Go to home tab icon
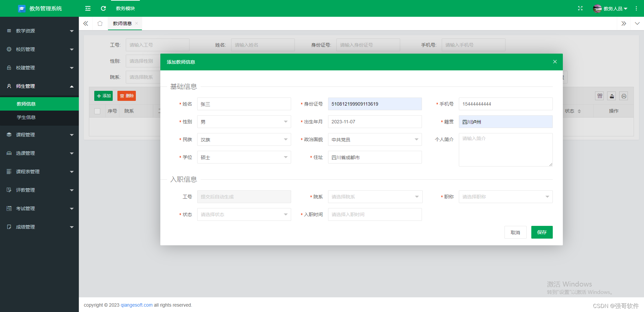 click(x=100, y=23)
